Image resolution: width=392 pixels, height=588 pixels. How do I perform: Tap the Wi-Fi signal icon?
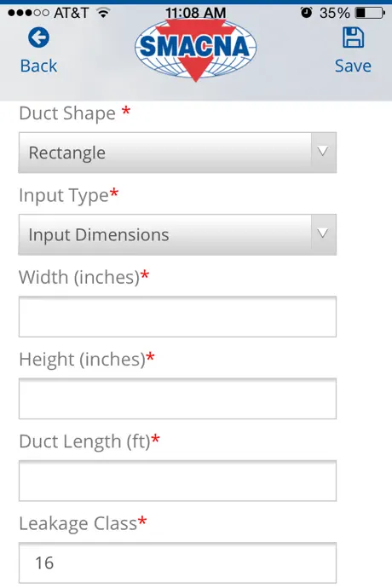coord(103,13)
